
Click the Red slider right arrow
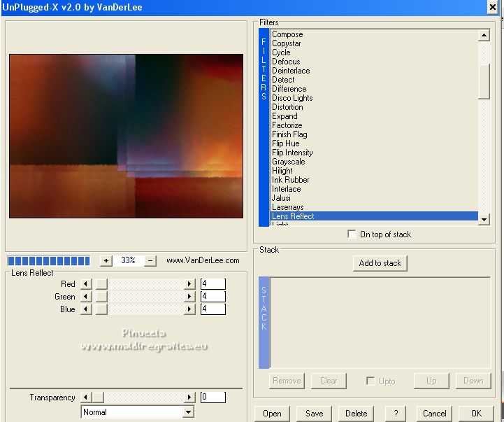point(189,284)
